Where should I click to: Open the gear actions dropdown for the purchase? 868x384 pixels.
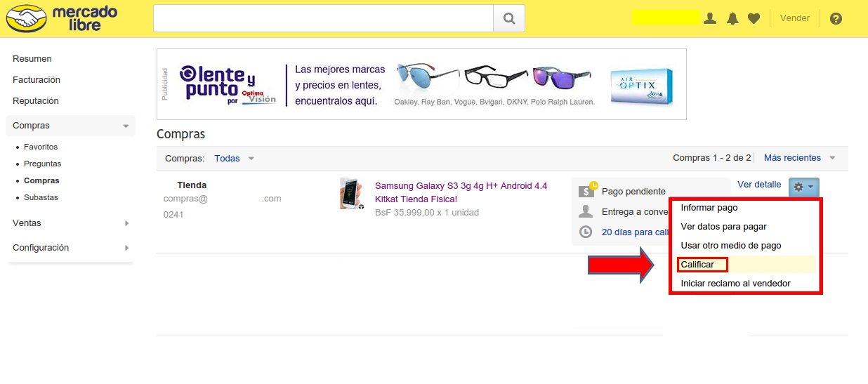click(x=804, y=187)
